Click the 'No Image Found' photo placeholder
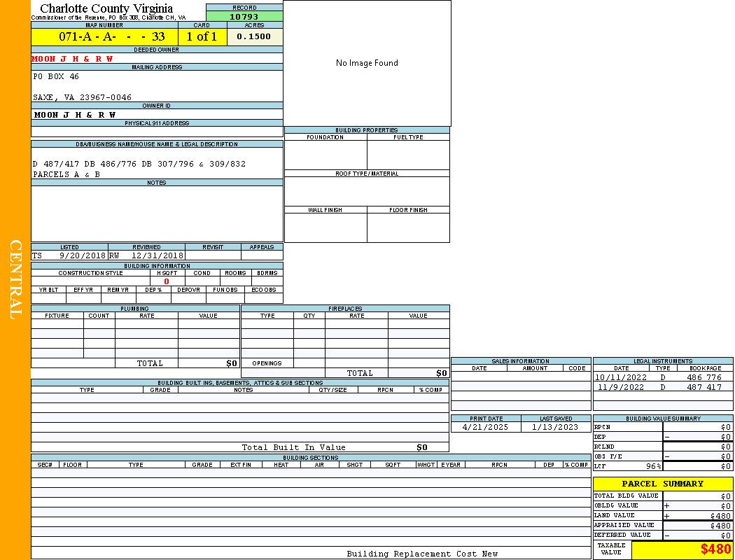Screen dimensions: 735x560 [x=367, y=63]
